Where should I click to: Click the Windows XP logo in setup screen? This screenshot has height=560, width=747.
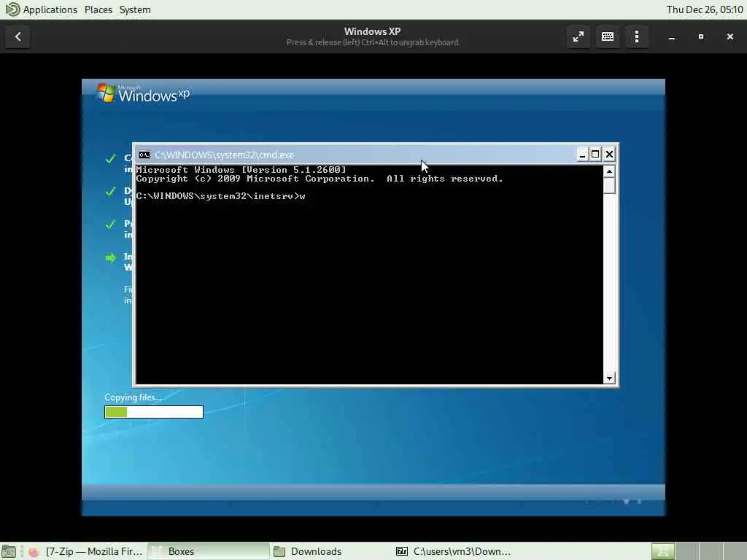click(x=143, y=93)
